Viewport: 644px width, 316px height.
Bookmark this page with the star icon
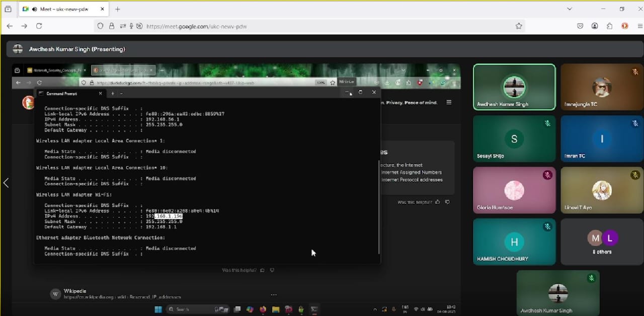[x=519, y=26]
